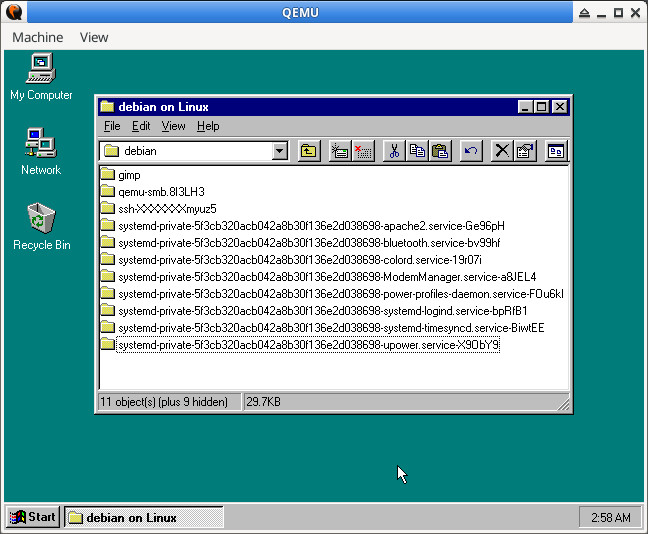Click the Large Icons view button
This screenshot has width=648, height=534.
click(x=556, y=151)
